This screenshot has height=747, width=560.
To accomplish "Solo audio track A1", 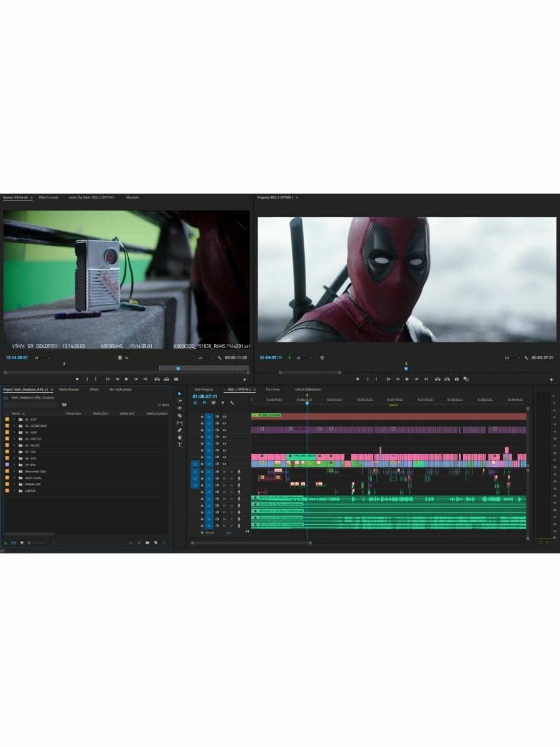I will click(x=231, y=472).
